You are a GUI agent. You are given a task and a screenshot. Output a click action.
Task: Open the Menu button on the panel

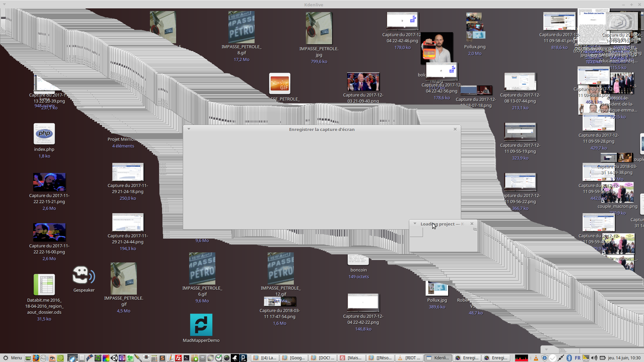pos(12,358)
